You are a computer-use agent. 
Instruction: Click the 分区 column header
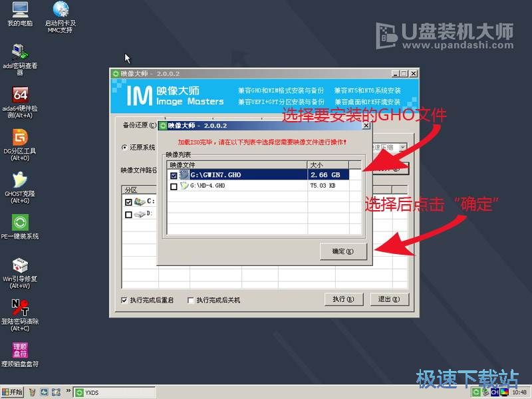point(140,190)
